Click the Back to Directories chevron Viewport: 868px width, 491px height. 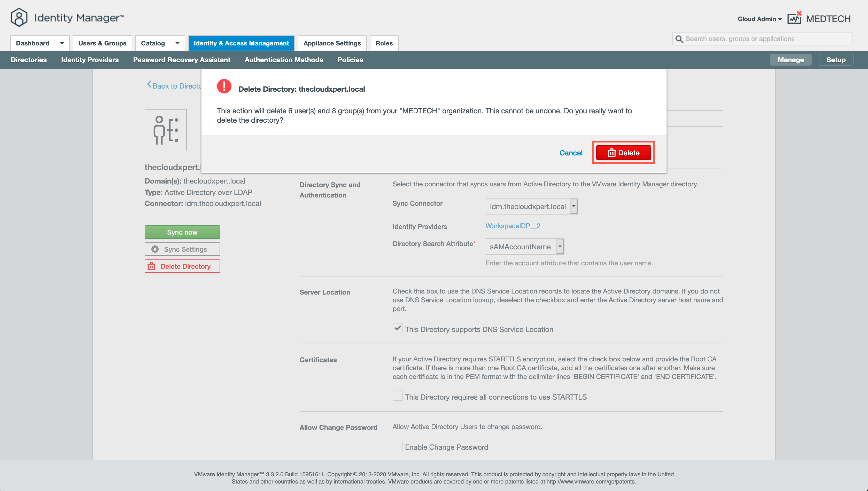[x=149, y=85]
